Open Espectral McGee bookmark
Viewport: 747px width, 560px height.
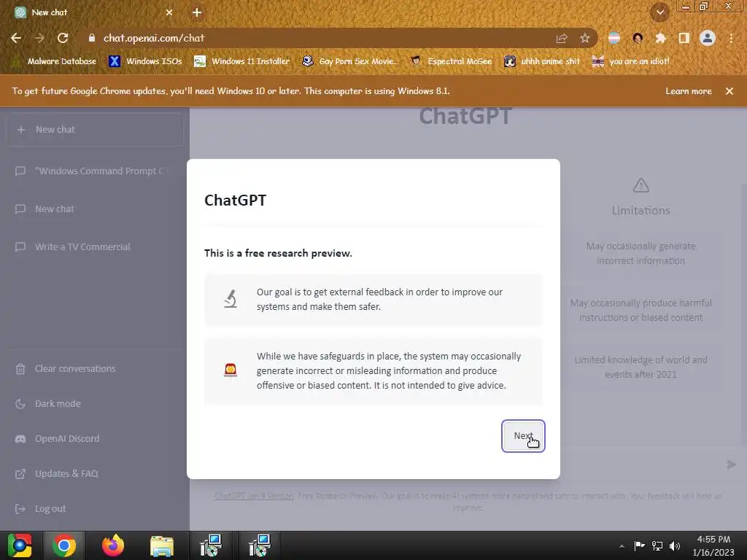452,61
